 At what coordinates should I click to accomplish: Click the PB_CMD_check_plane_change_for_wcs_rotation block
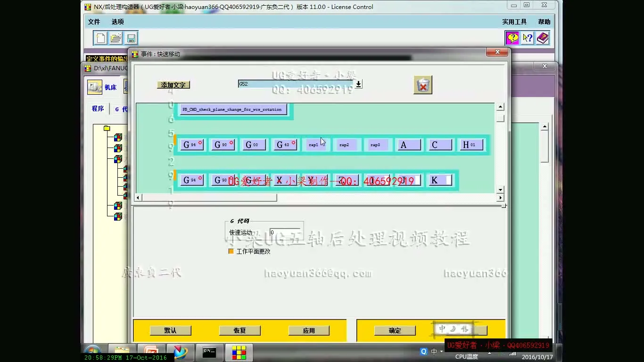click(x=233, y=109)
